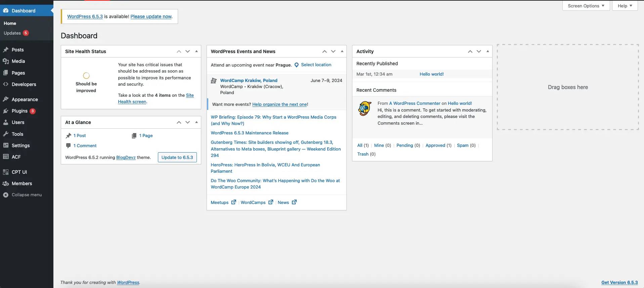Move WordPress Events and News box up
644x288 pixels.
325,51
